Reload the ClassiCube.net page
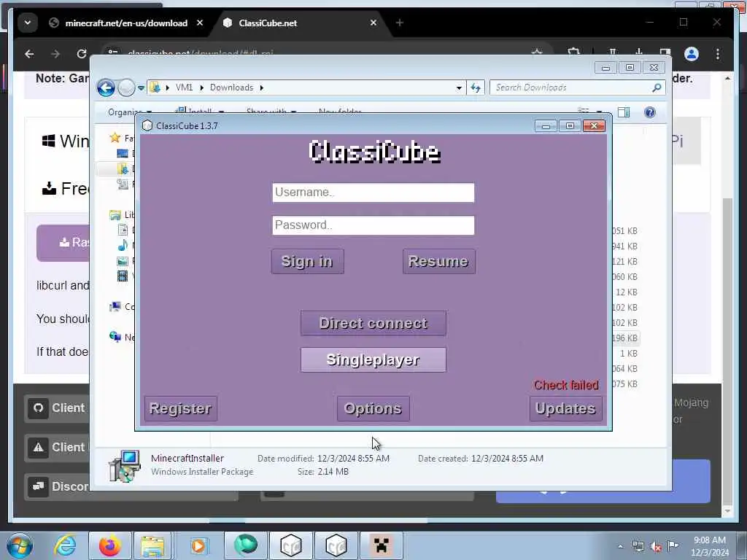 pyautogui.click(x=82, y=54)
